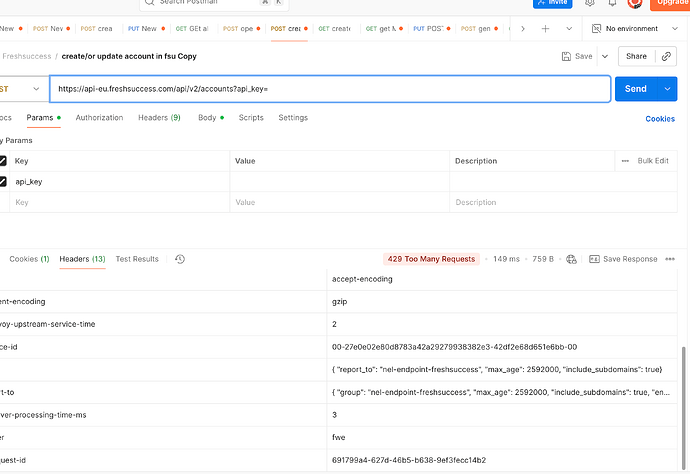This screenshot has height=474, width=690.
Task: Expand the HTTP method dropdown
Action: pyautogui.click(x=36, y=89)
